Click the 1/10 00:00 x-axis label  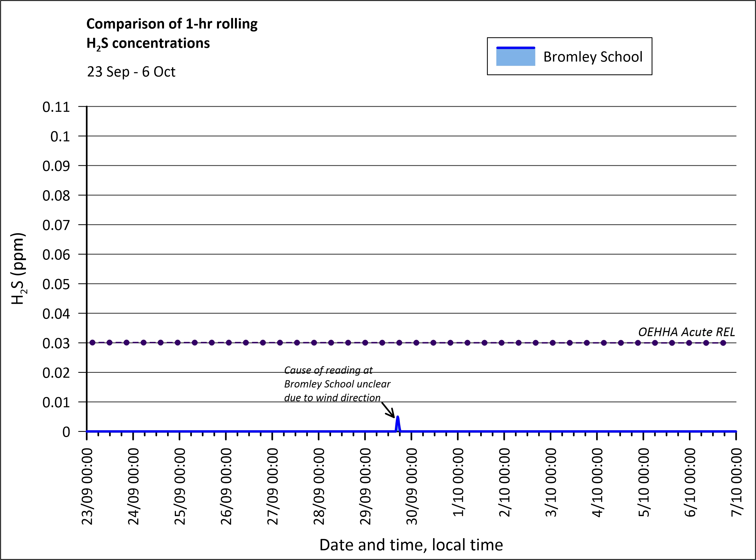(x=458, y=482)
